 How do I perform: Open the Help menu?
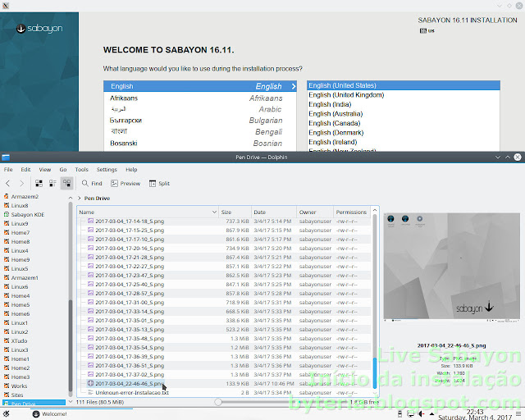[131, 170]
